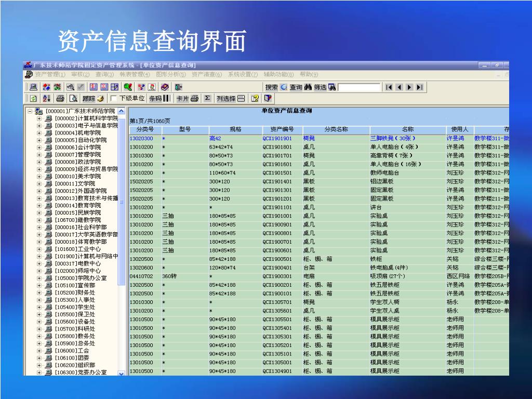The image size is (532, 399).
Task: Click the 搜索 search globe icon
Action: [283, 87]
